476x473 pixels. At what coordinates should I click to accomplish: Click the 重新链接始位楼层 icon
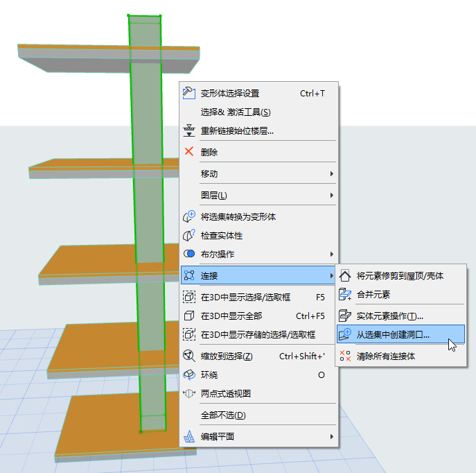coord(189,130)
